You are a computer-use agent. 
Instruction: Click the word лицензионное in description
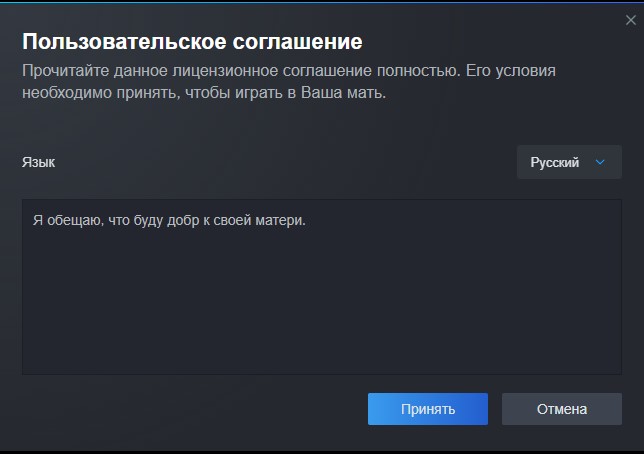click(x=225, y=71)
